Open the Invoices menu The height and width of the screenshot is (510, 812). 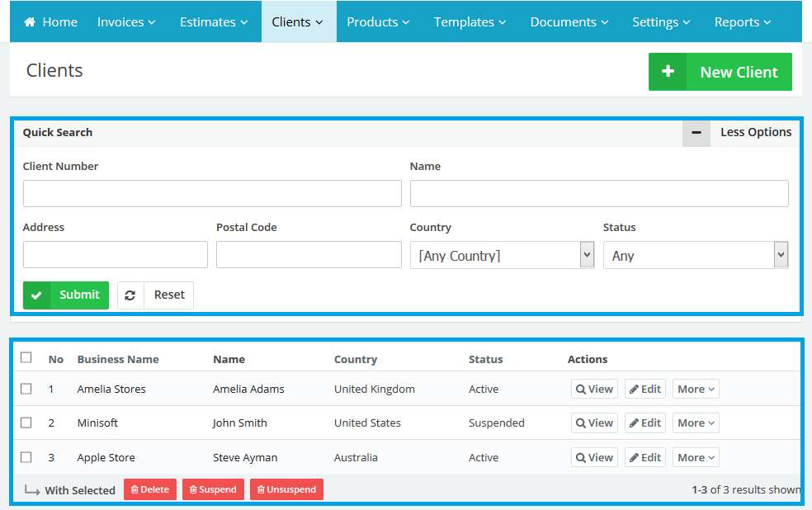click(126, 22)
